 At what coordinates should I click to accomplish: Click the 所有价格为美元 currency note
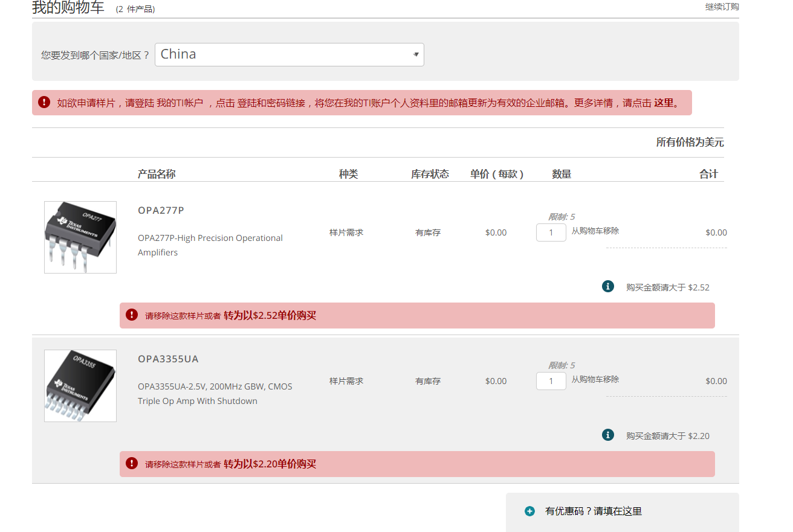coord(690,143)
